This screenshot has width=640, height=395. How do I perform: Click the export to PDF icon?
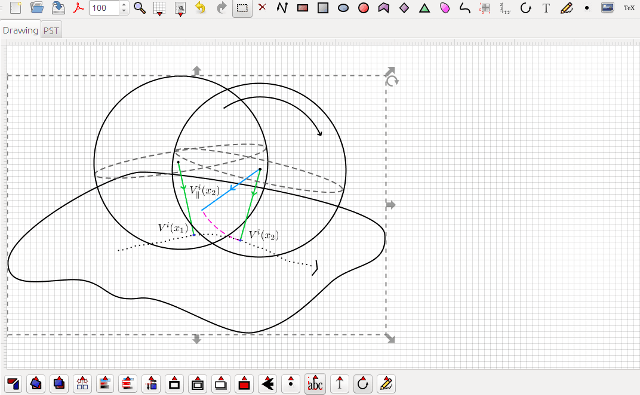click(x=78, y=8)
